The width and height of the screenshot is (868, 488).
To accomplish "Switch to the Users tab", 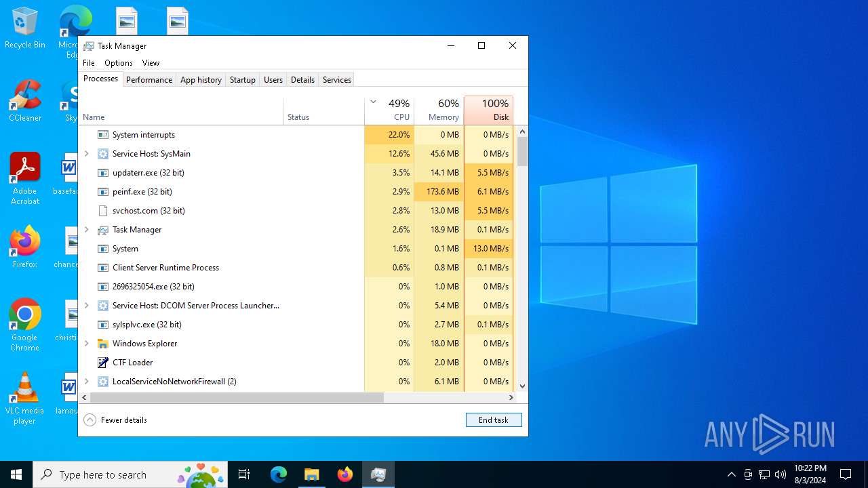I will (x=273, y=80).
